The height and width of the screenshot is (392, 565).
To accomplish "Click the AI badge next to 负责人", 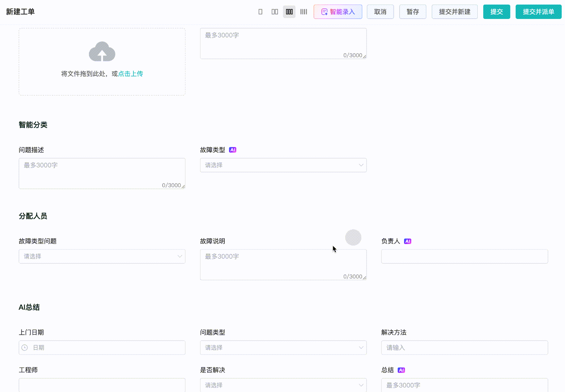I will 407,241.
